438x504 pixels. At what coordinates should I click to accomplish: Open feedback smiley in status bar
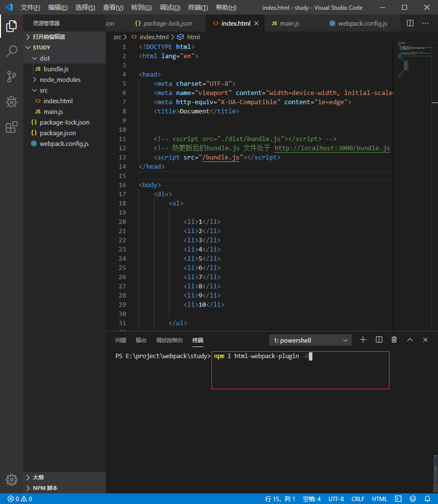click(x=413, y=499)
